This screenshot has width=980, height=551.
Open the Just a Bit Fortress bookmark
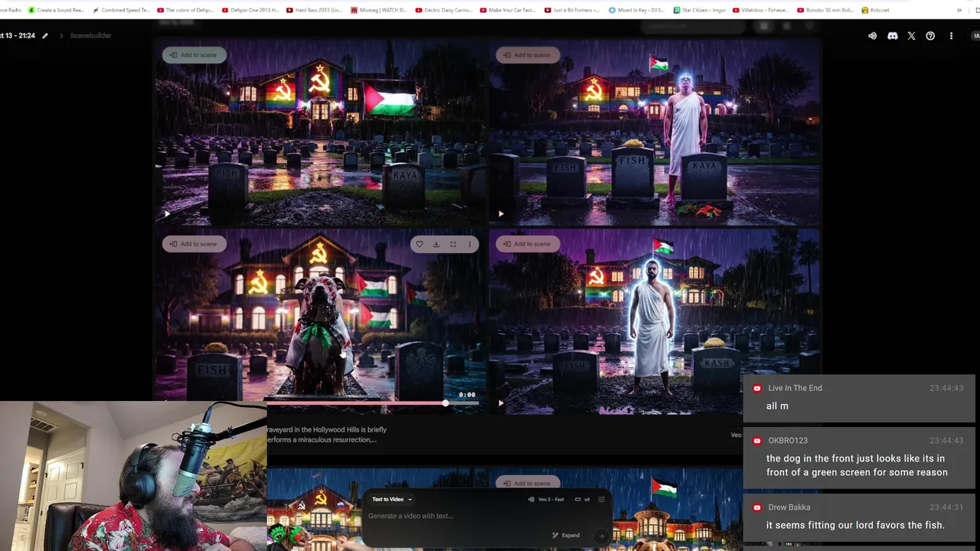573,10
